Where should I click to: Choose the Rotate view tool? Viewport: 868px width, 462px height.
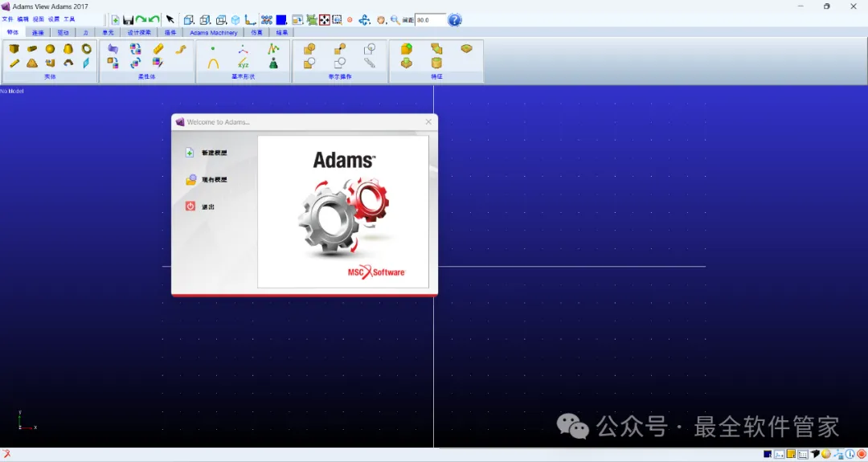click(364, 20)
